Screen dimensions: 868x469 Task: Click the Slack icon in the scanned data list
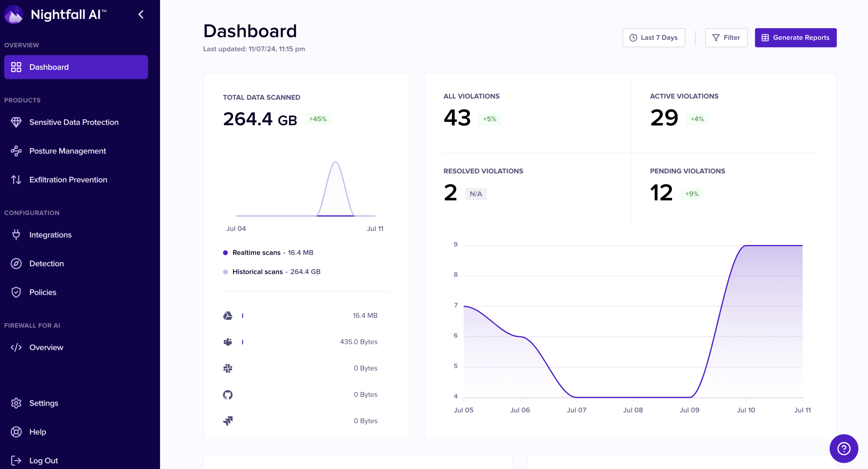coord(228,368)
